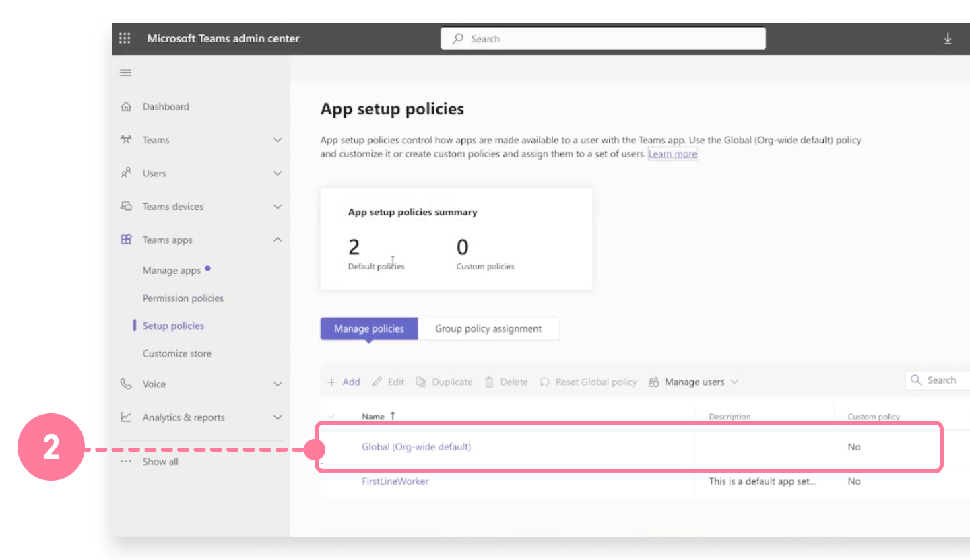Go to Dashboard in sidebar
970x560 pixels.
pyautogui.click(x=166, y=106)
